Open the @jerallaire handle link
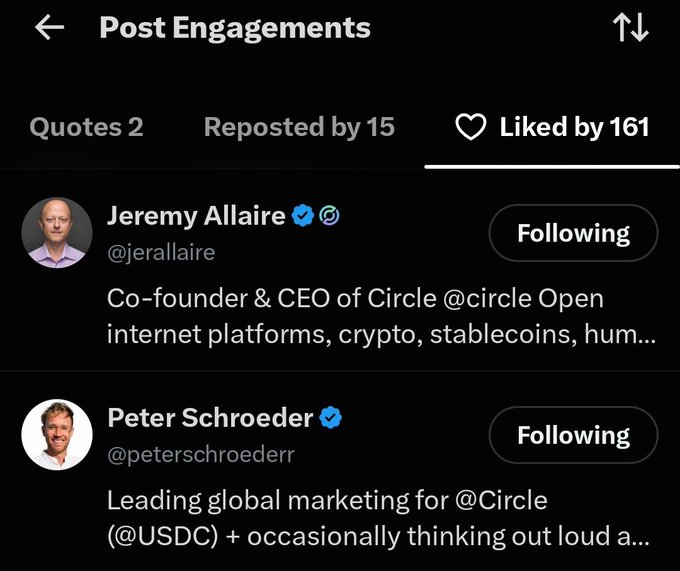 (161, 253)
